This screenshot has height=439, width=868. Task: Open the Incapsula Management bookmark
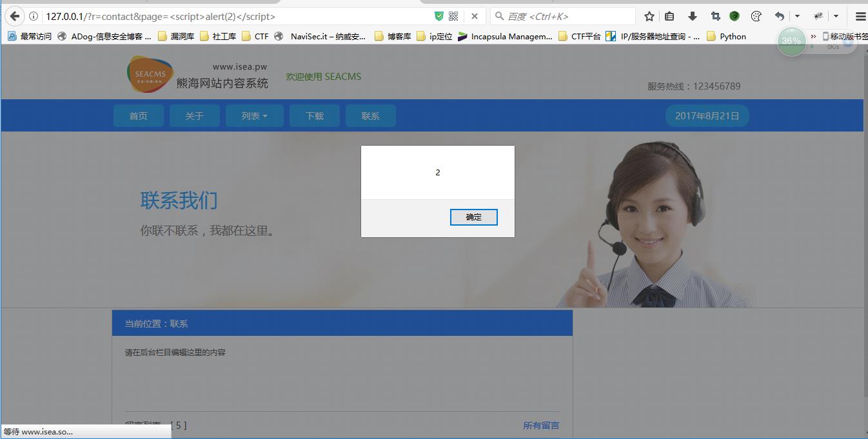click(x=505, y=37)
